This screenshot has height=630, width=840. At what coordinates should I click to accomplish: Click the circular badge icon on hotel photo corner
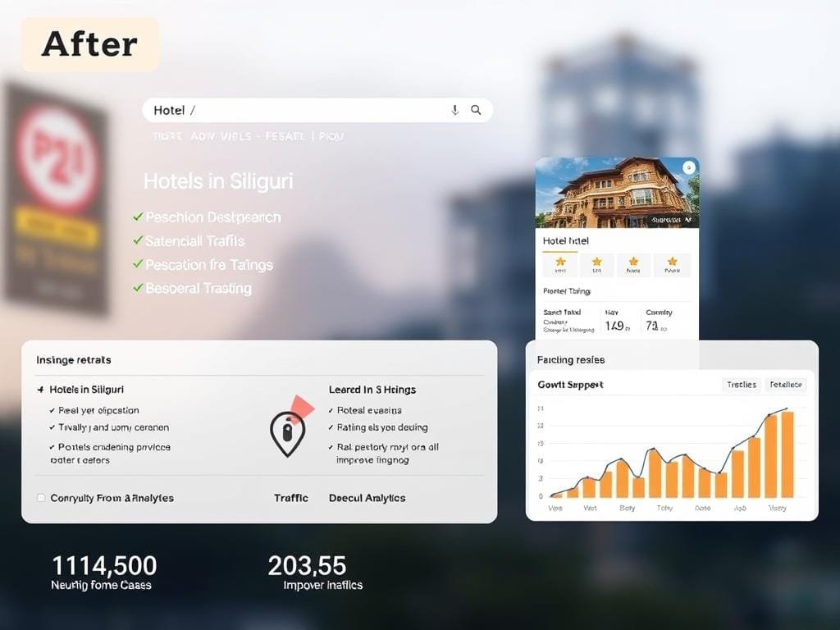689,167
